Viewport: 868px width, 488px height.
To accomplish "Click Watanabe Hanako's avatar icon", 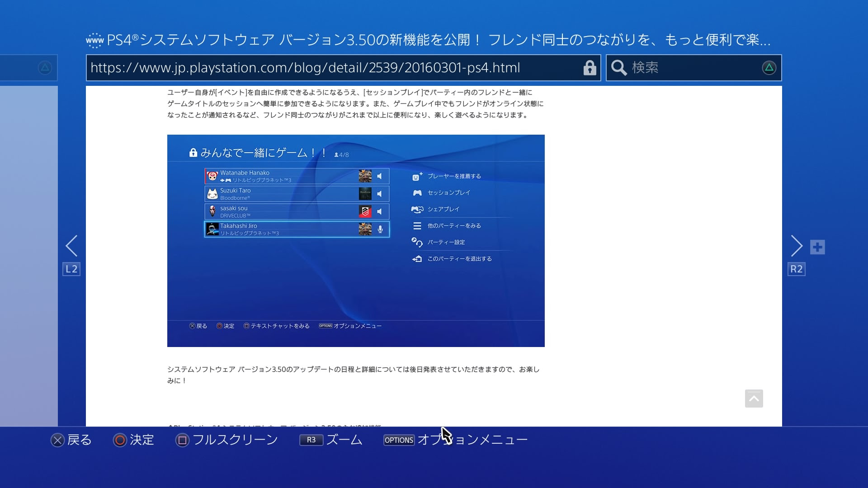I will (212, 176).
